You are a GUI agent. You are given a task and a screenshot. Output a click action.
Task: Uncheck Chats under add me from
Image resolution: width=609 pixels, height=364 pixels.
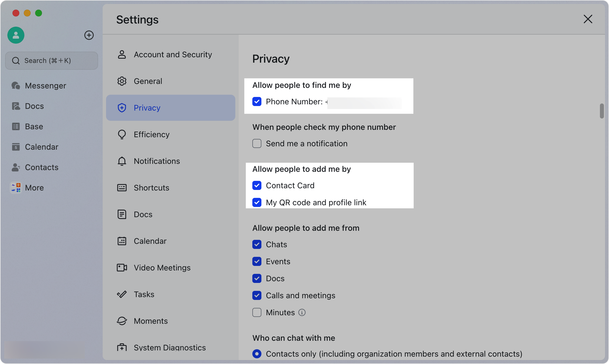point(257,244)
